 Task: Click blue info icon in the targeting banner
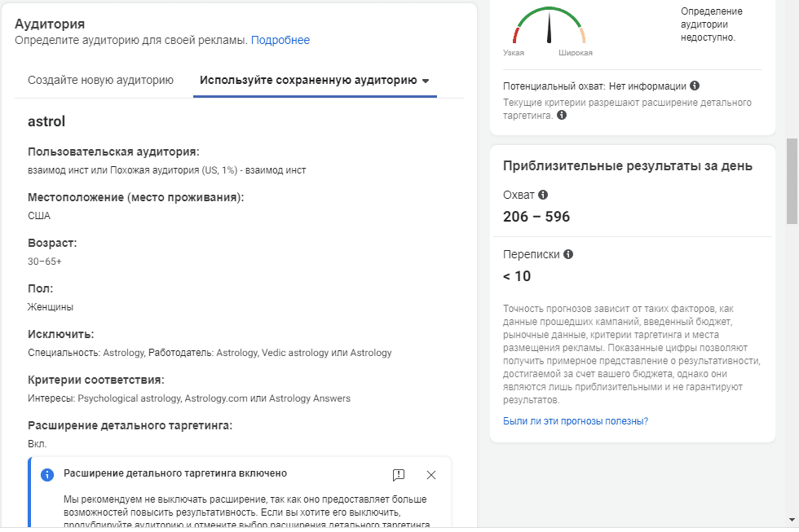(47, 475)
